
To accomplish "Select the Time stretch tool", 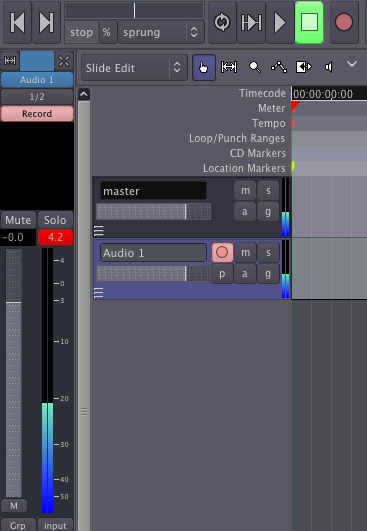I will pos(304,67).
